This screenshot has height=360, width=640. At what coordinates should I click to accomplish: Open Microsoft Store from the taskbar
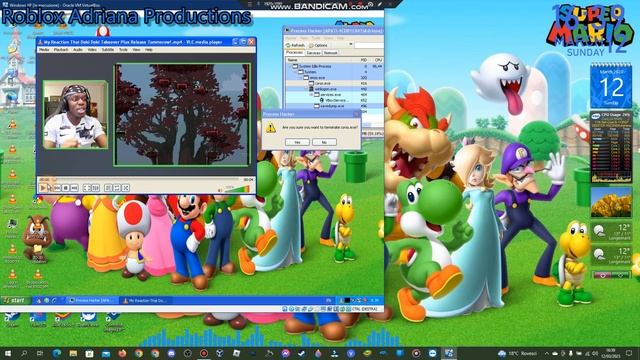tap(89, 353)
